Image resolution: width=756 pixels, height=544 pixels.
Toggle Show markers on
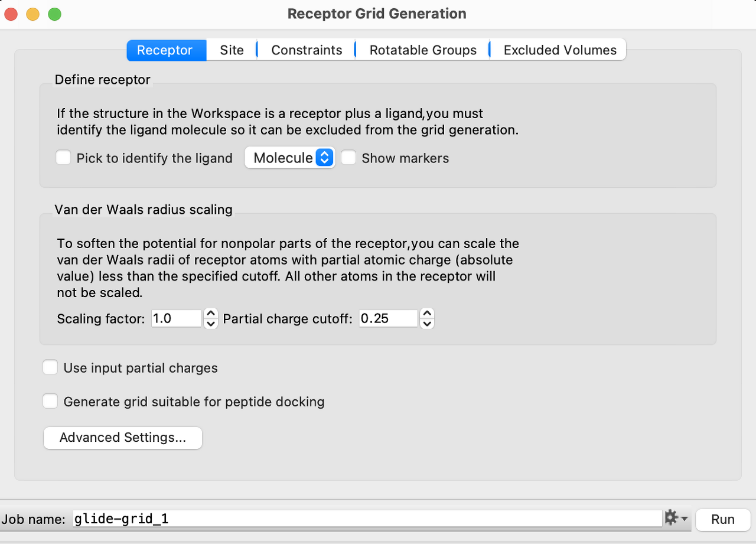348,157
